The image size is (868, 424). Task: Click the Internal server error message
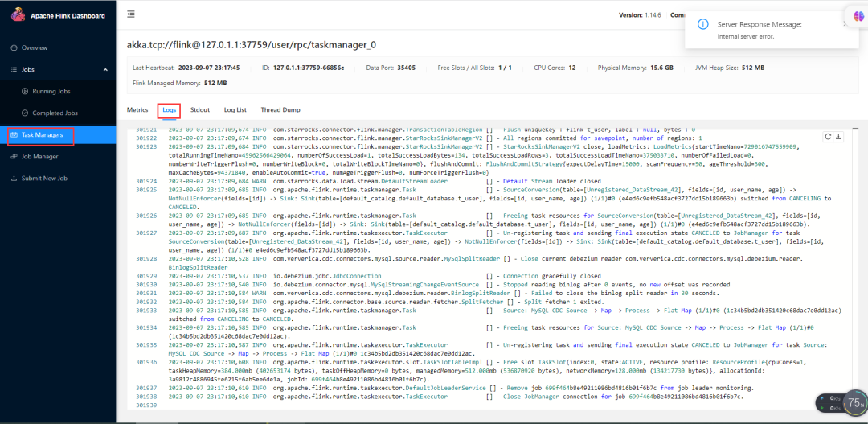pos(746,36)
